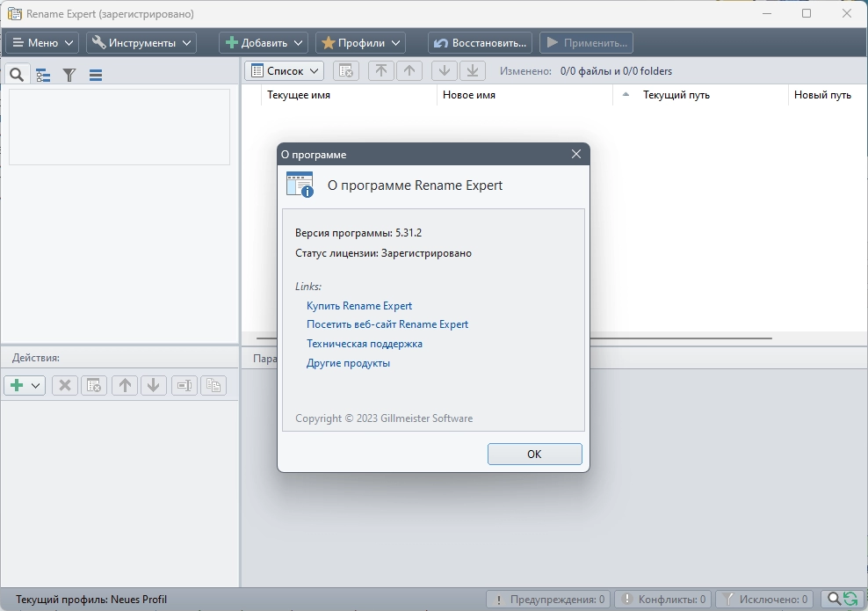Click the Купить Rename Expert link
This screenshot has height=611, width=868.
[359, 306]
